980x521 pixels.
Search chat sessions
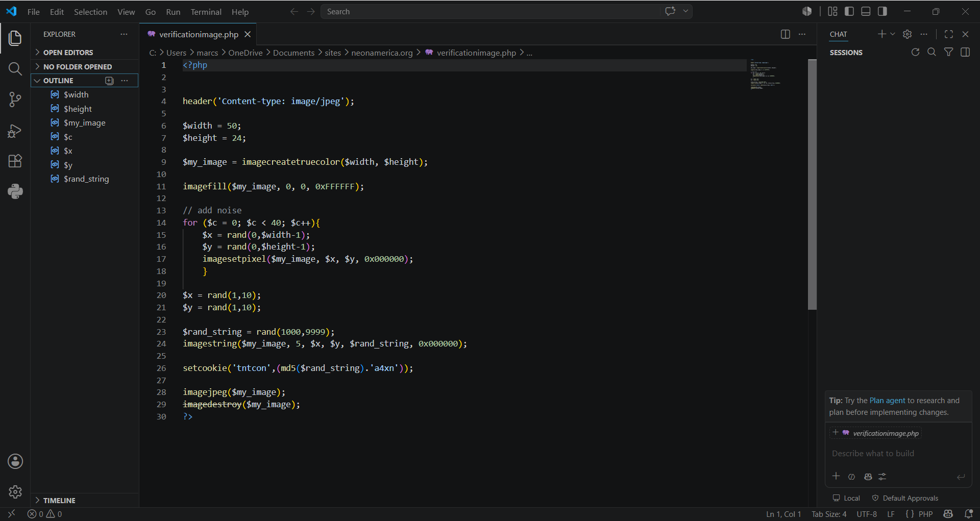[932, 52]
